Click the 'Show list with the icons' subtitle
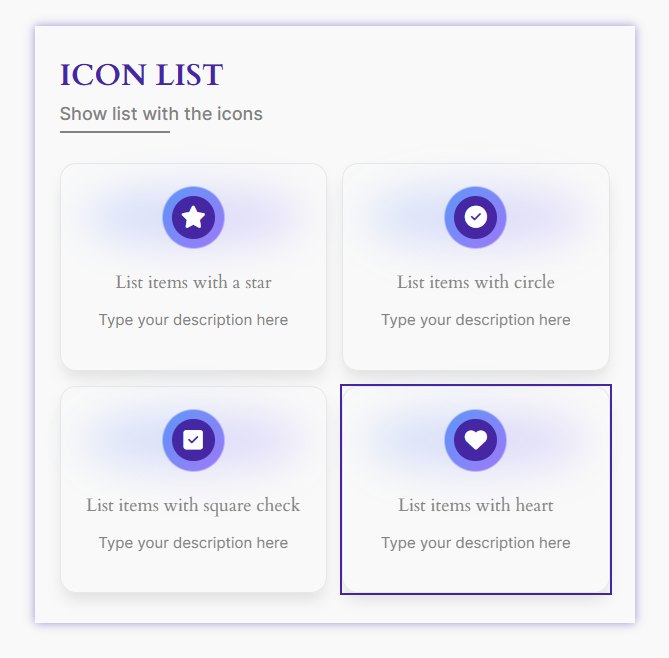 pos(161,114)
